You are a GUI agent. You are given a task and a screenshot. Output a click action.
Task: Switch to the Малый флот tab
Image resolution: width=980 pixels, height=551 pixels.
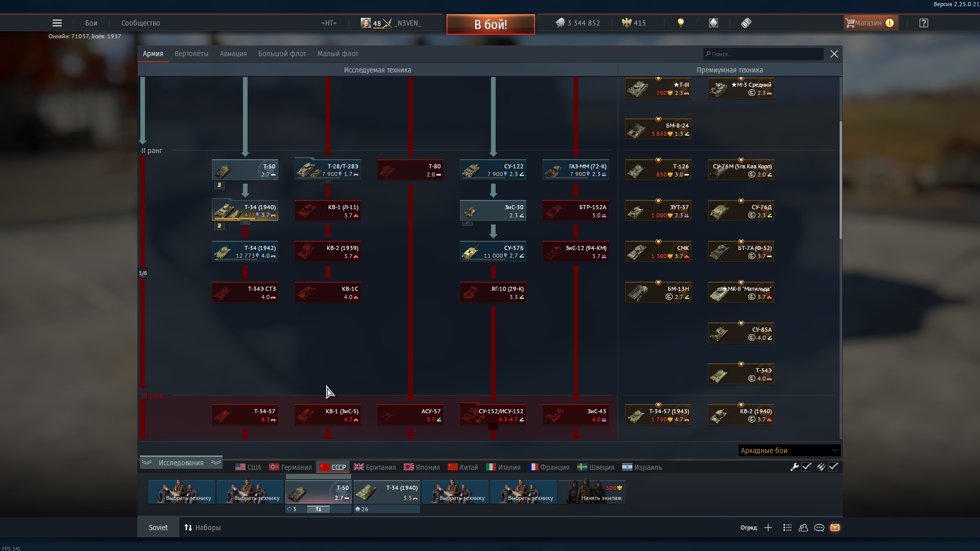[338, 54]
